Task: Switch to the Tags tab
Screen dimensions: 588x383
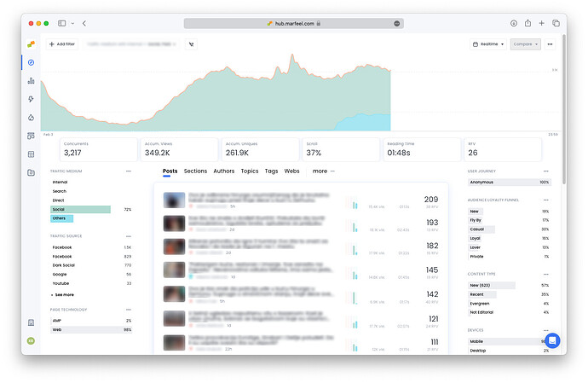Action: (x=271, y=171)
